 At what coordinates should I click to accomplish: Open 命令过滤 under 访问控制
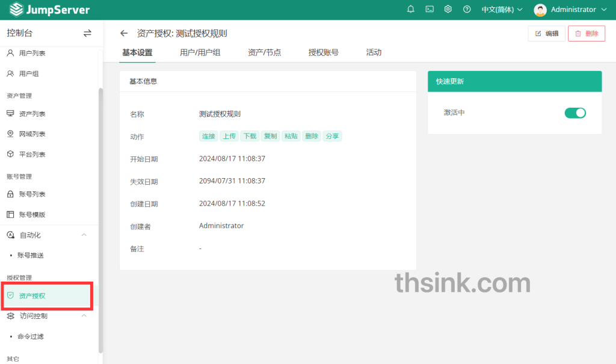click(31, 336)
